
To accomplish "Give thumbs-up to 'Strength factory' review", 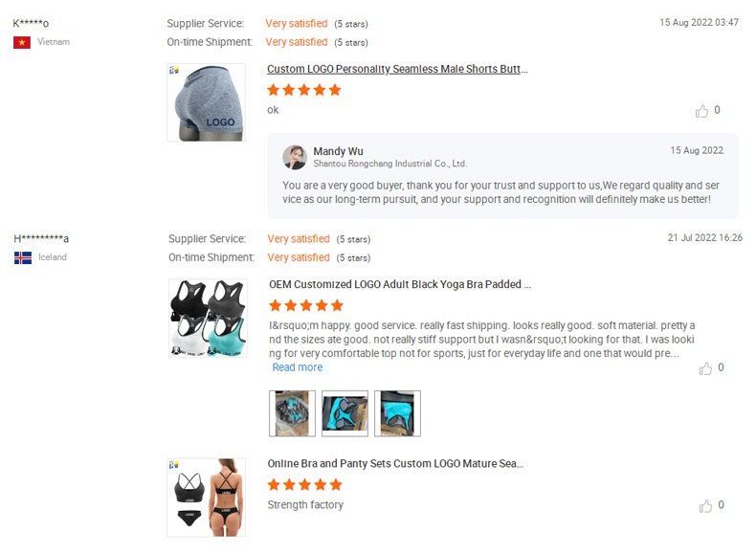I will coord(705,506).
